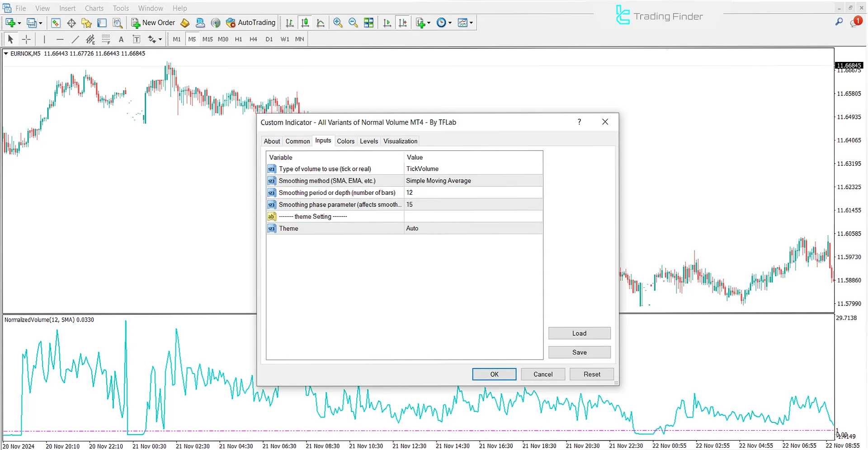Viewport: 868px width, 450px height.
Task: Switch the chart to Line chart mode
Action: [x=321, y=23]
